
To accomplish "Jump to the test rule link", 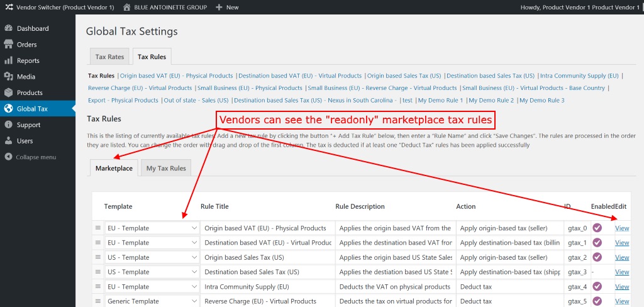I will coord(408,100).
